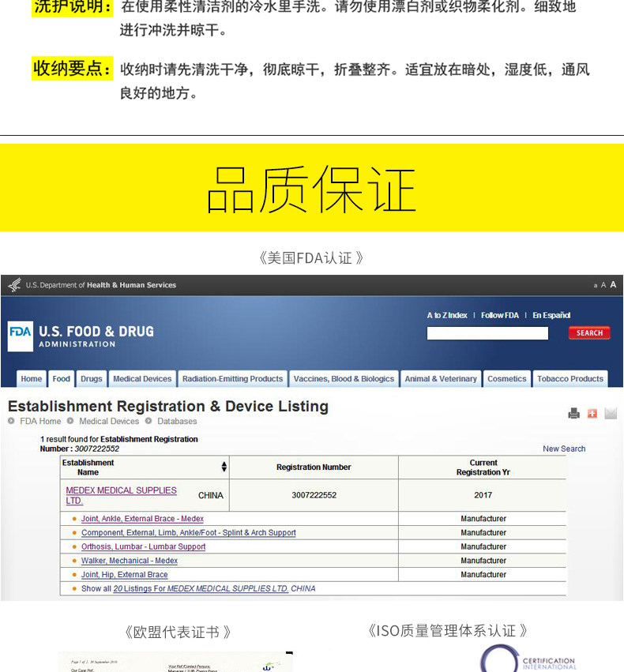This screenshot has width=624, height=672.
Task: Click the New Search link
Action: click(564, 449)
